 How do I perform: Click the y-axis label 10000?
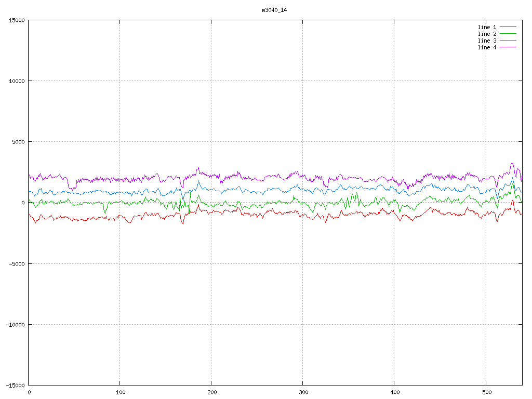click(17, 81)
